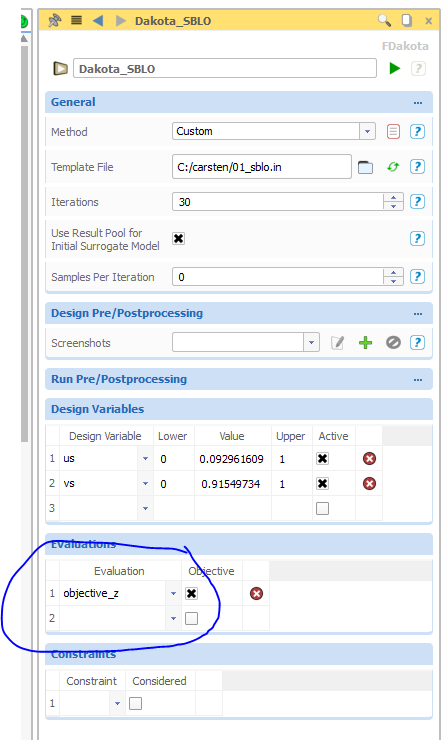Uncheck Use Result Pool for Initial Surrogate Model
The height and width of the screenshot is (740, 448).
(x=178, y=238)
